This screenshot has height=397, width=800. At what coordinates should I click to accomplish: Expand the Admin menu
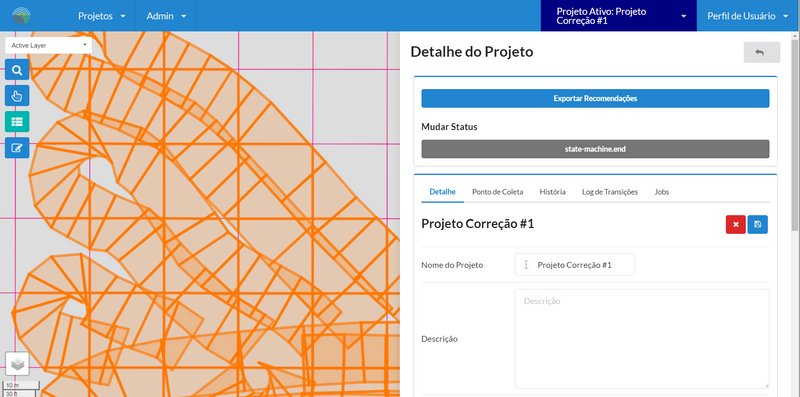[x=166, y=16]
